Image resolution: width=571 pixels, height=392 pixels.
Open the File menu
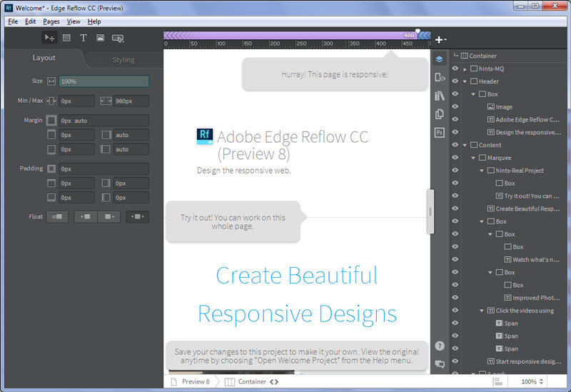[13, 21]
